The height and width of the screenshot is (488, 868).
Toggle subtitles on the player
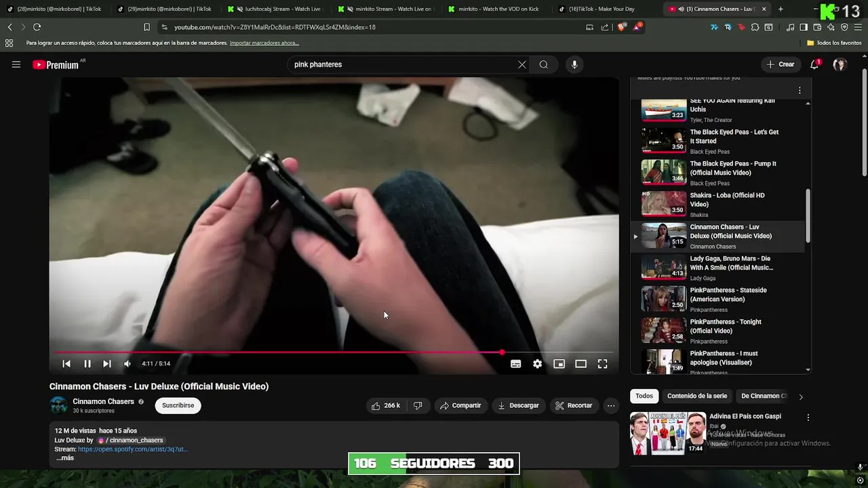pos(516,364)
